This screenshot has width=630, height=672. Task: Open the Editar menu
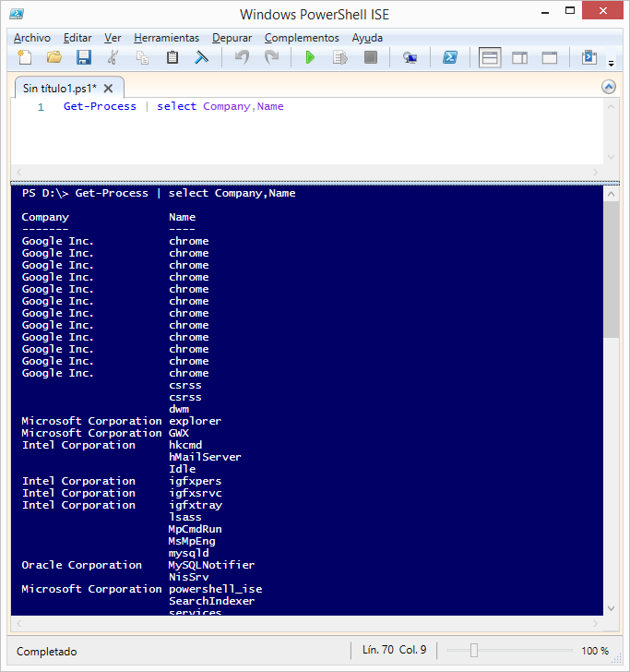coord(77,38)
